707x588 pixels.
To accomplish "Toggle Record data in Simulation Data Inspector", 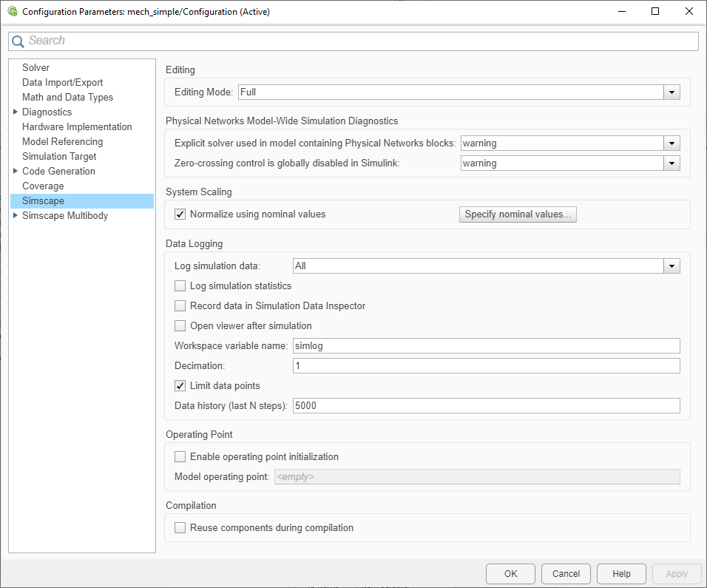I will pyautogui.click(x=180, y=306).
